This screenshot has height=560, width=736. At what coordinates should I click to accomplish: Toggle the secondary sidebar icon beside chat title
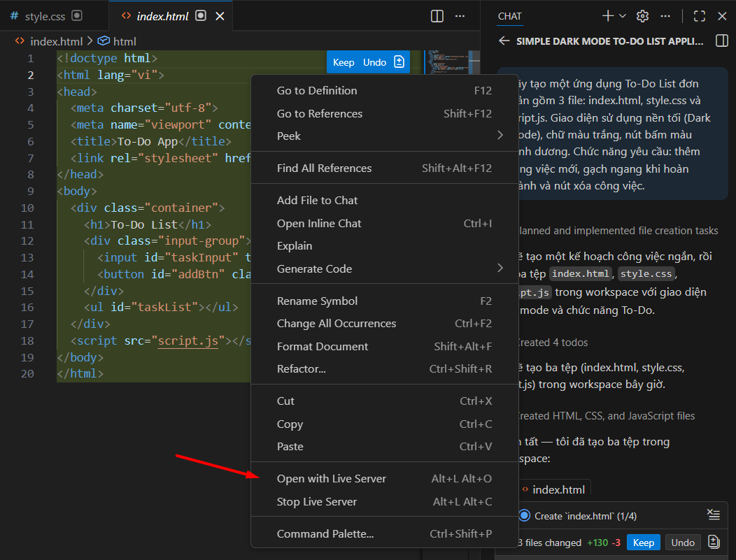[x=721, y=41]
